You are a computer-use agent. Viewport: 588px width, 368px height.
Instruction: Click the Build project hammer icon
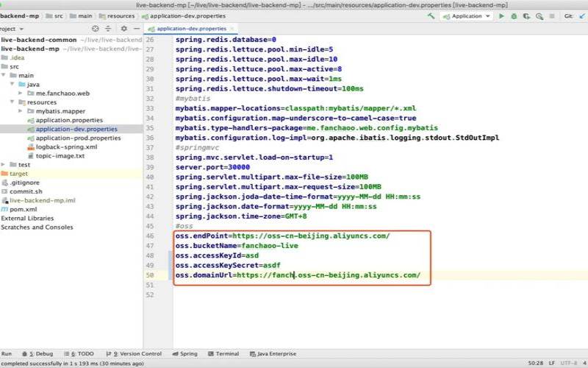click(x=431, y=16)
